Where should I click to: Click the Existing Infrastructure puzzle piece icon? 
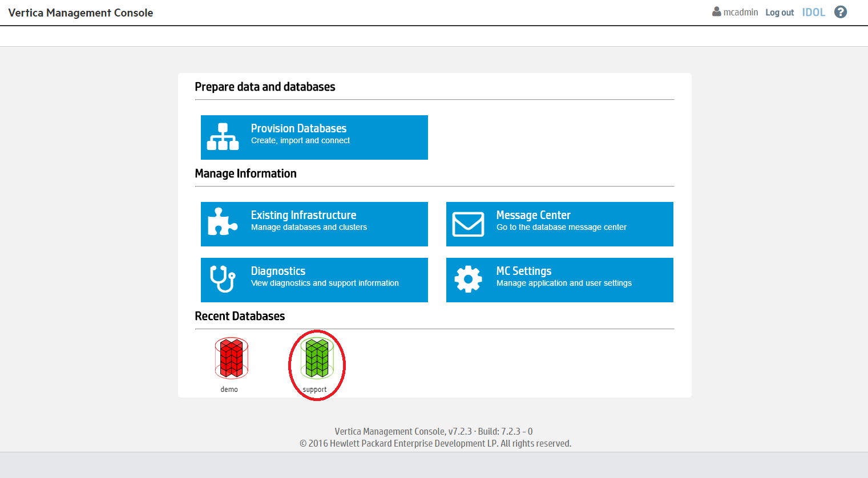223,221
